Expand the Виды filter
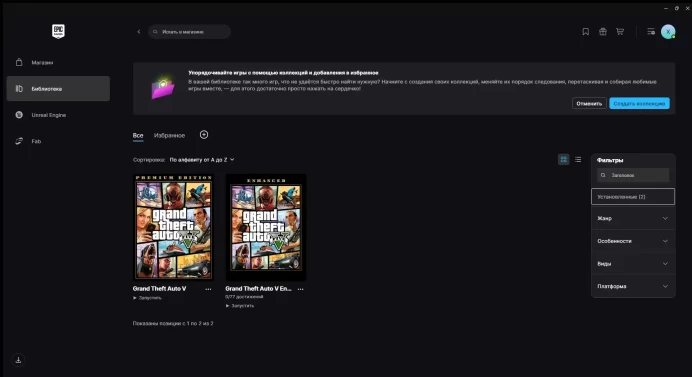This screenshot has height=377, width=692. click(x=633, y=264)
